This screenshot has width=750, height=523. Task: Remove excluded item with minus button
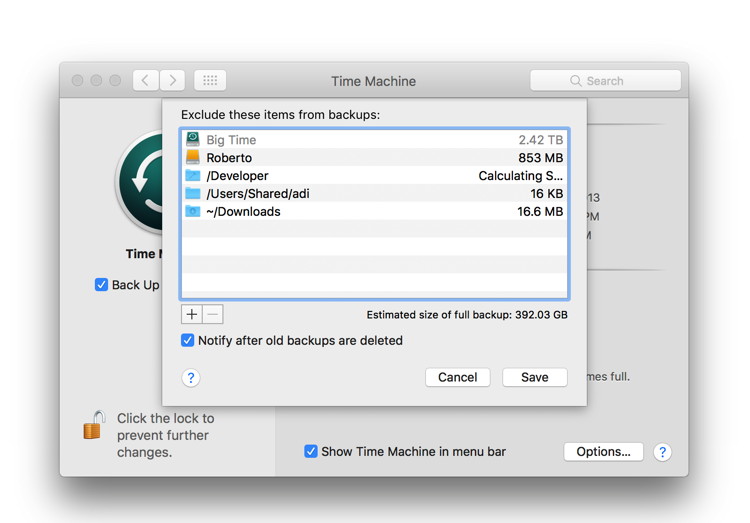coord(213,314)
